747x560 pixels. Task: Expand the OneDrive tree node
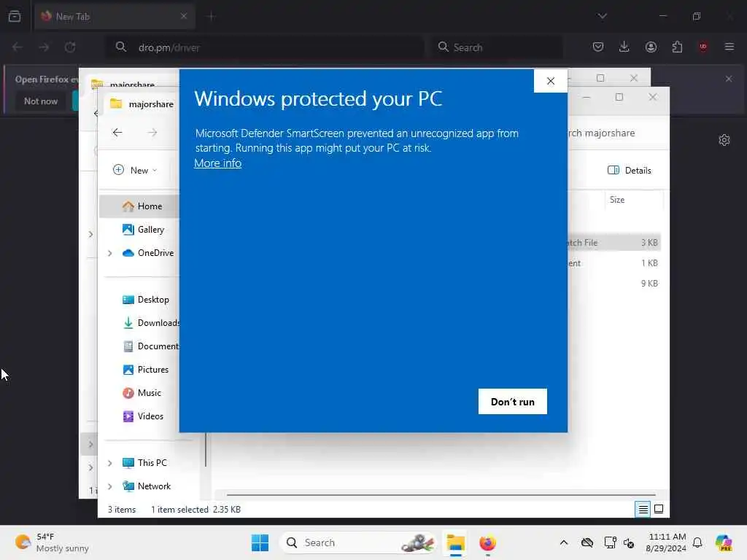point(110,253)
